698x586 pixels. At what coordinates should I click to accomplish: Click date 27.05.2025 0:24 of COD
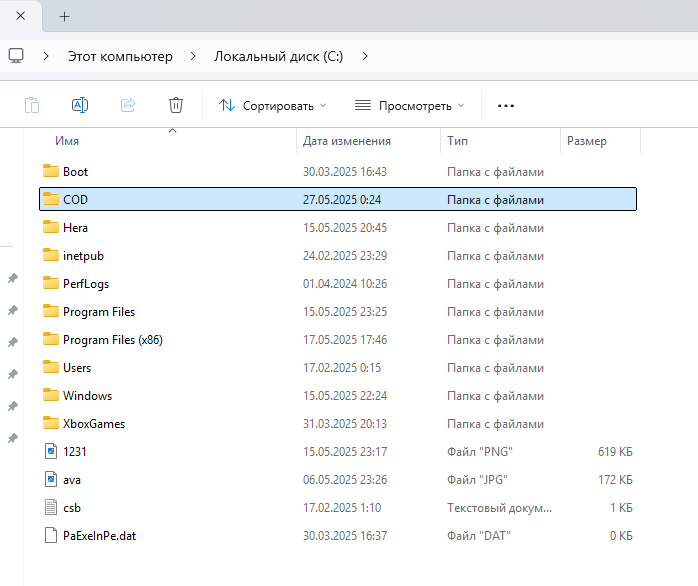342,199
